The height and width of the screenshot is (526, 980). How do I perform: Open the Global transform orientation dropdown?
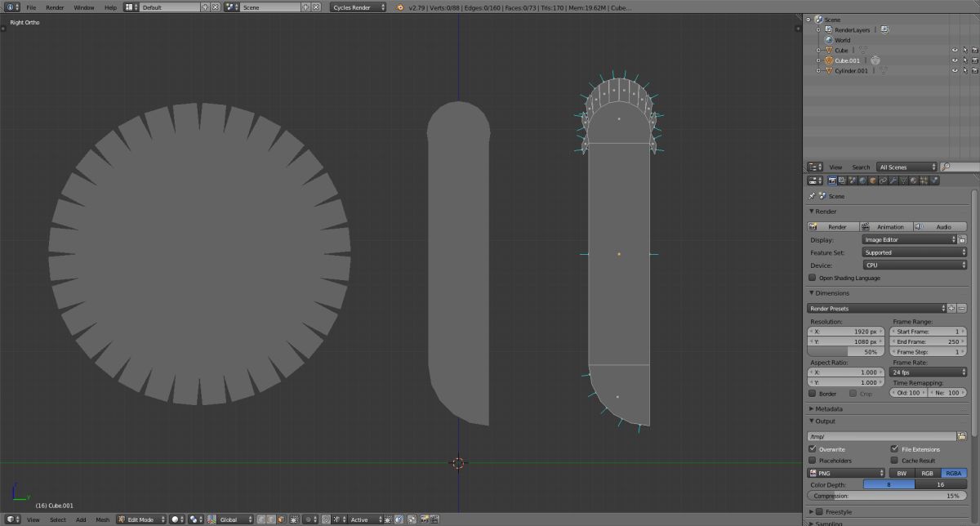pos(236,519)
